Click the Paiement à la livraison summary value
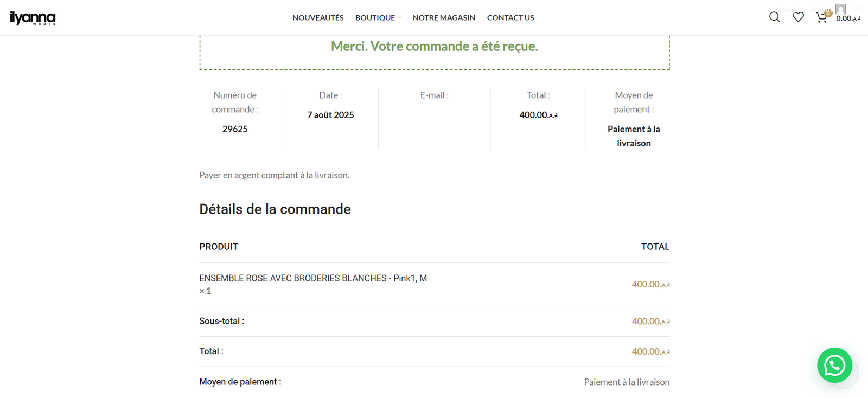Image resolution: width=868 pixels, height=398 pixels. (x=634, y=136)
